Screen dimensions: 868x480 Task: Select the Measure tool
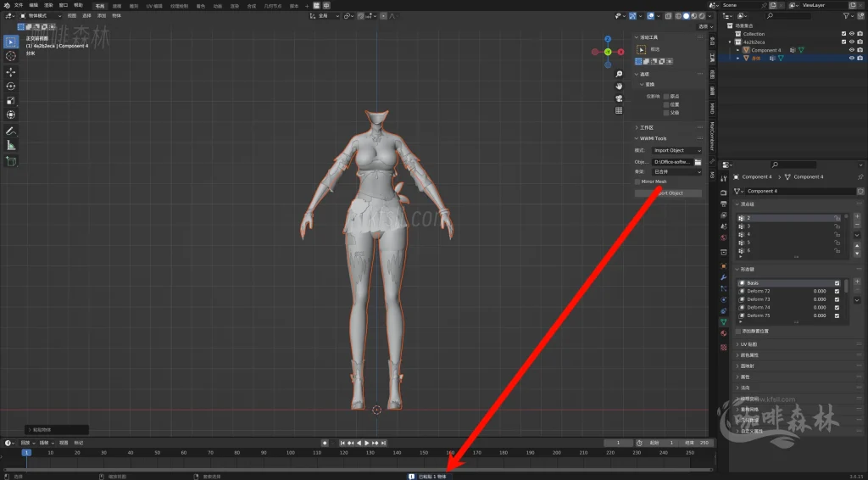[x=10, y=145]
